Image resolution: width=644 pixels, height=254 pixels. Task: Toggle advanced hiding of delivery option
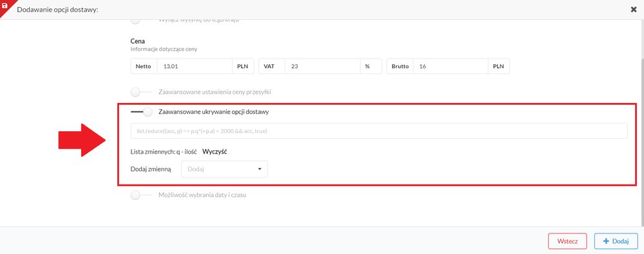[141, 112]
